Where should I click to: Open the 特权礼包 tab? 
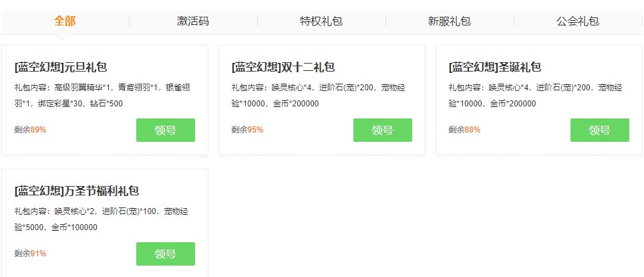tap(321, 21)
